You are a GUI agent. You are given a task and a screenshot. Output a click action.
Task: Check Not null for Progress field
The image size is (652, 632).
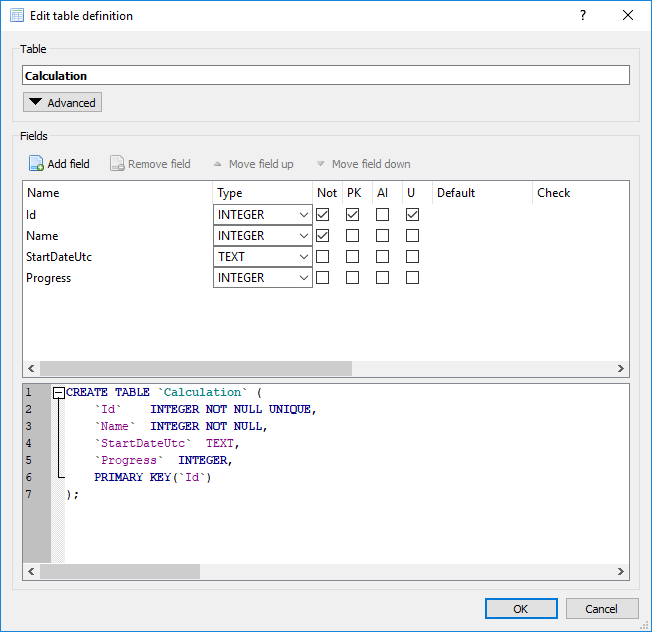(323, 277)
